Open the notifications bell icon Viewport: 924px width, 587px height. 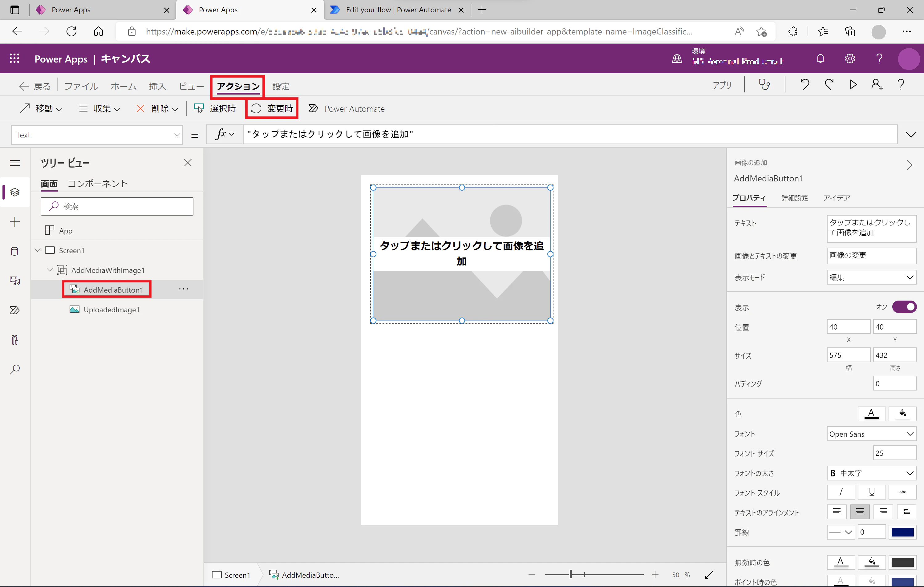coord(820,58)
